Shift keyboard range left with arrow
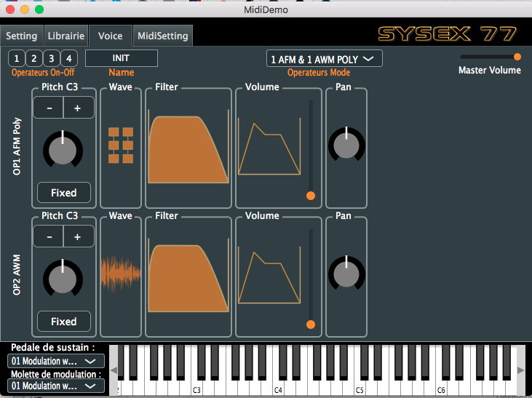 [114, 370]
